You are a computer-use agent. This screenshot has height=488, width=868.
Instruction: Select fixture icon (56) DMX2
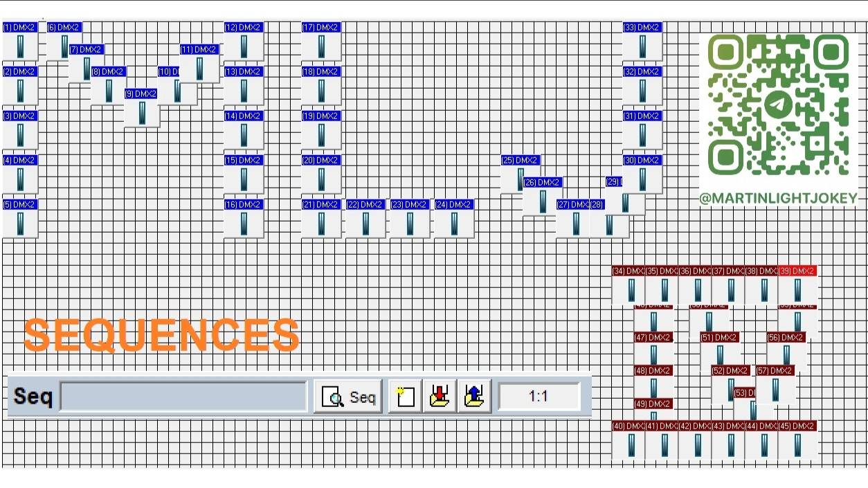pyautogui.click(x=786, y=349)
